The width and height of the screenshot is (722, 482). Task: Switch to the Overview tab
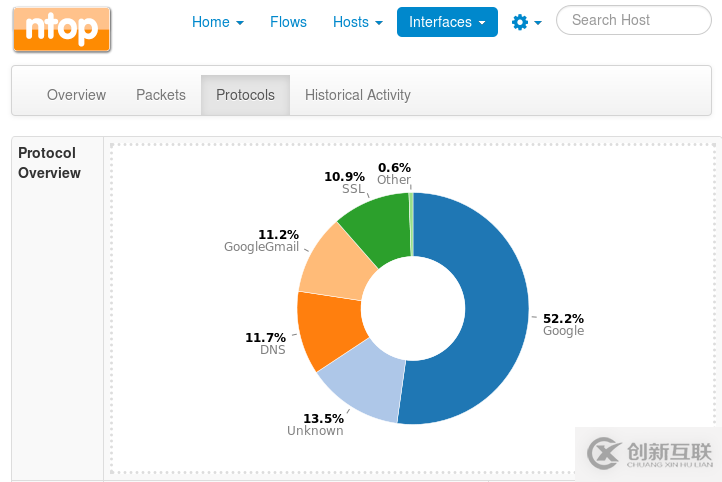(x=76, y=95)
